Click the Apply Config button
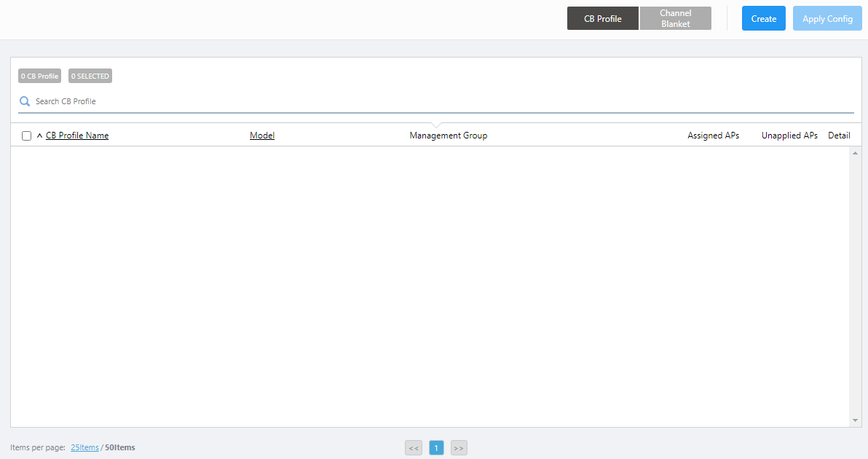The image size is (868, 459). coord(827,19)
